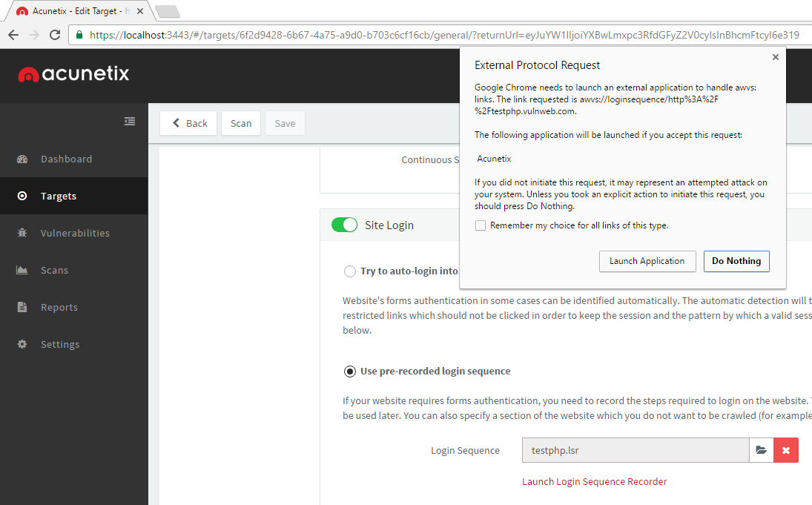Close the External Protocol Request dialog
812x505 pixels.
(775, 57)
